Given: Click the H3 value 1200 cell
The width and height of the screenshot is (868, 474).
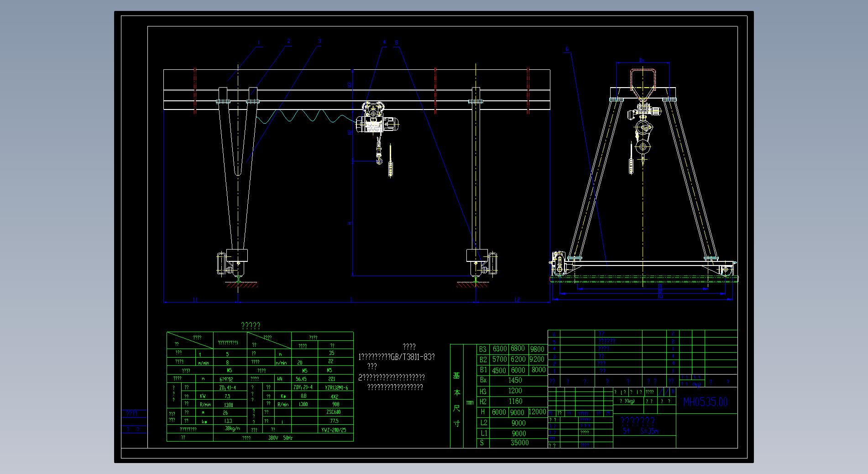Looking at the screenshot, I should pyautogui.click(x=515, y=391).
